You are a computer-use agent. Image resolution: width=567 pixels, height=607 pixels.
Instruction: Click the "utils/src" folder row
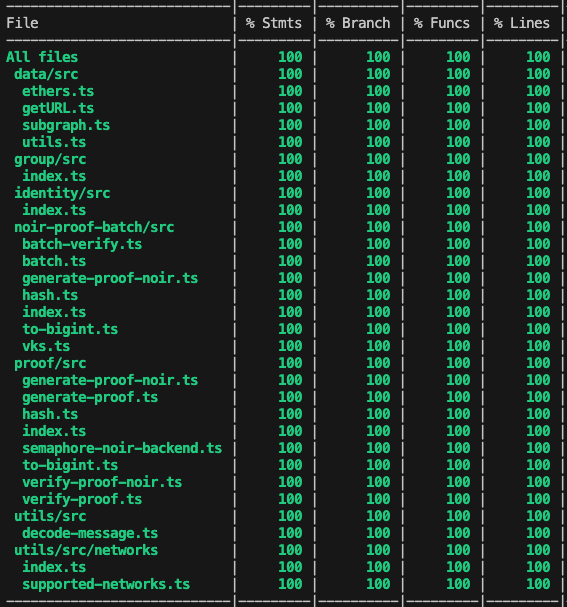point(50,516)
